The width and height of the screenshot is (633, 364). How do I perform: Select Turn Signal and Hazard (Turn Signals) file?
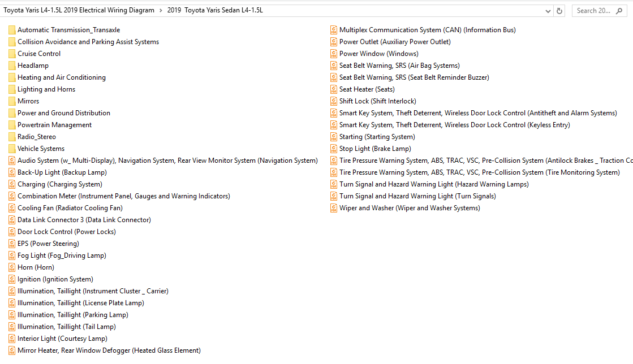tap(417, 196)
